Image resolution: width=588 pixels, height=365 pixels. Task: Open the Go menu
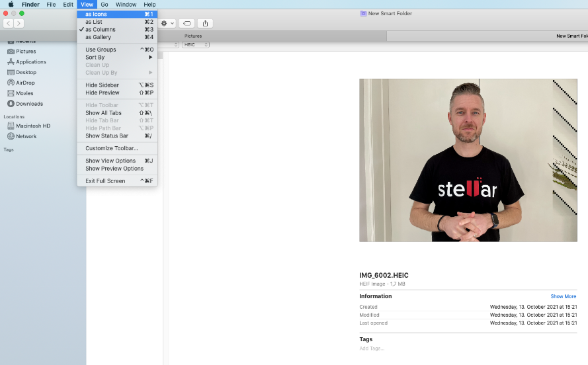105,5
